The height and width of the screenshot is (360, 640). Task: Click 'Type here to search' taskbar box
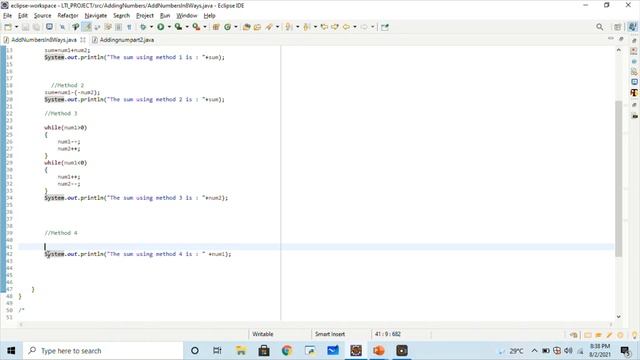[x=102, y=351]
